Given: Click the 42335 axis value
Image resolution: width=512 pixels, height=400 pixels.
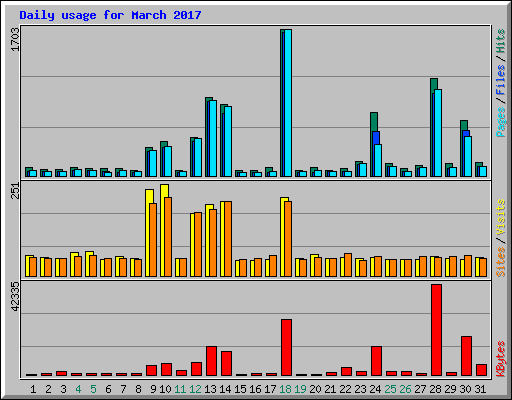Looking at the screenshot, I should [x=15, y=297].
